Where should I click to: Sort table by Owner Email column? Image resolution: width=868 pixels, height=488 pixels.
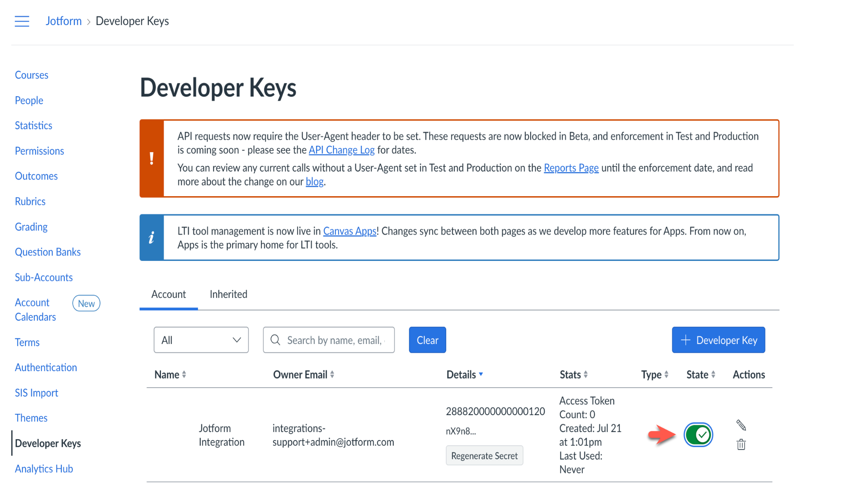tap(304, 374)
